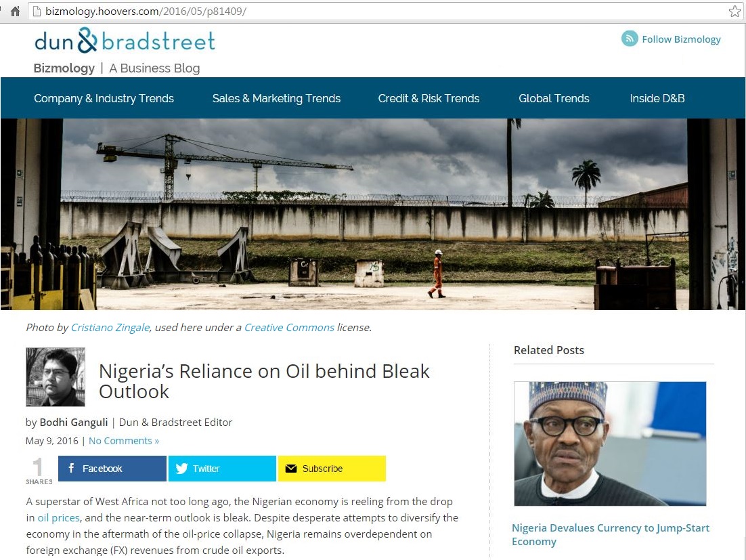Image resolution: width=746 pixels, height=560 pixels.
Task: Open Inside D&B menu
Action: (657, 98)
